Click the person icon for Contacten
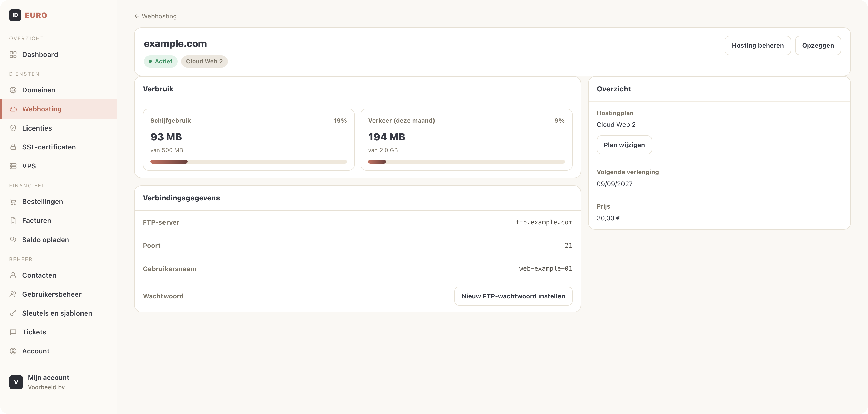The width and height of the screenshot is (868, 414). (13, 275)
